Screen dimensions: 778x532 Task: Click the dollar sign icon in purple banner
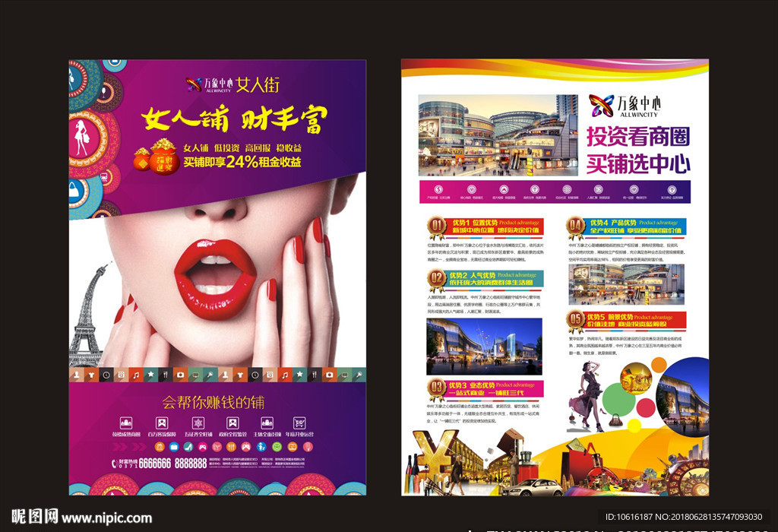[x=438, y=189]
